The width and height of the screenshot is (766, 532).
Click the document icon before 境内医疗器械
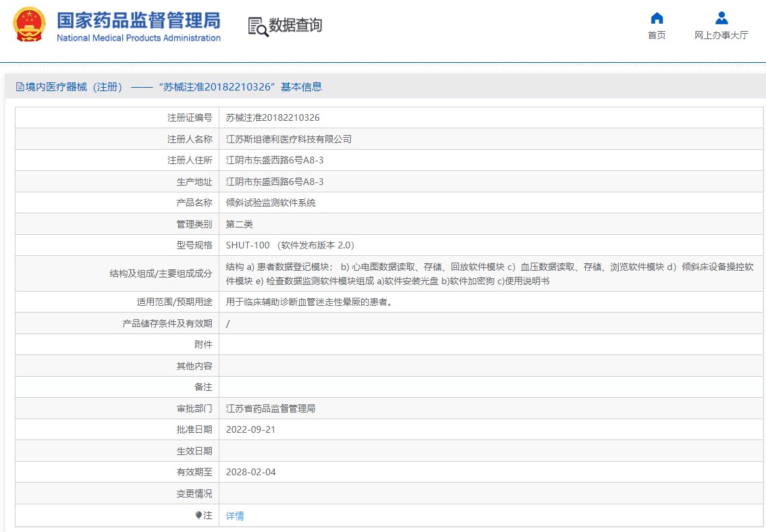[20, 87]
